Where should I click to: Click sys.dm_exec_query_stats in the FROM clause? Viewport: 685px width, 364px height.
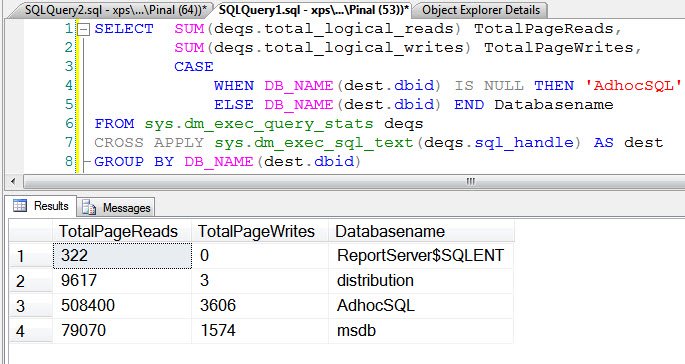point(259,124)
